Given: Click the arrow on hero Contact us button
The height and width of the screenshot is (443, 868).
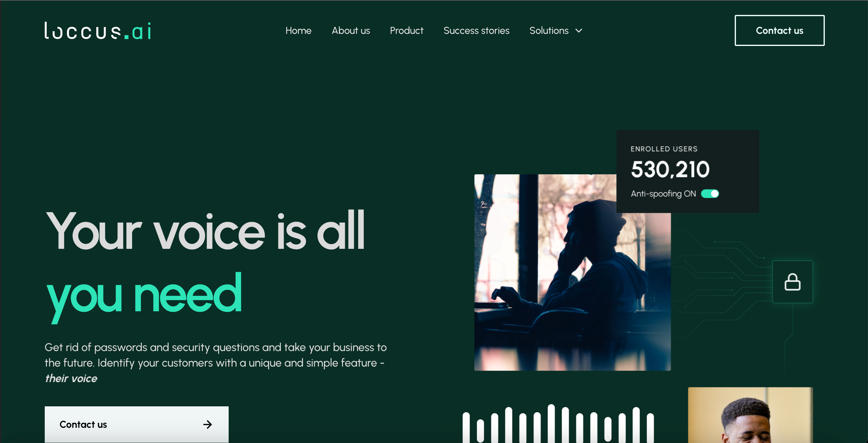Looking at the screenshot, I should 208,424.
